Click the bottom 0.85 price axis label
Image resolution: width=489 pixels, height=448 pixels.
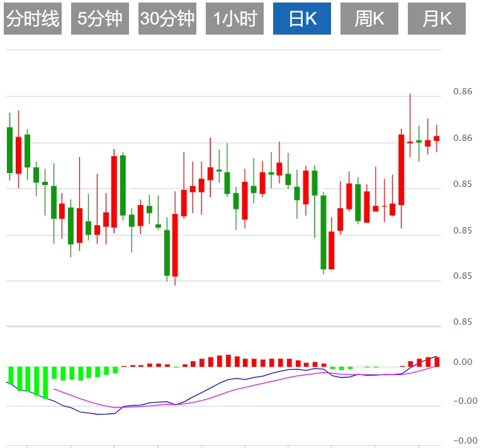coord(463,322)
